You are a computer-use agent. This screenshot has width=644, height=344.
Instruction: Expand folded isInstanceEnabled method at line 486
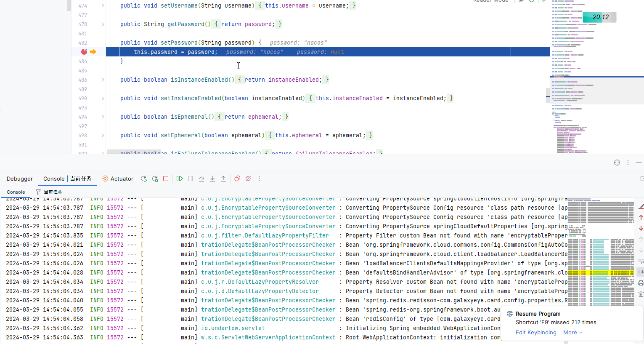pyautogui.click(x=103, y=80)
